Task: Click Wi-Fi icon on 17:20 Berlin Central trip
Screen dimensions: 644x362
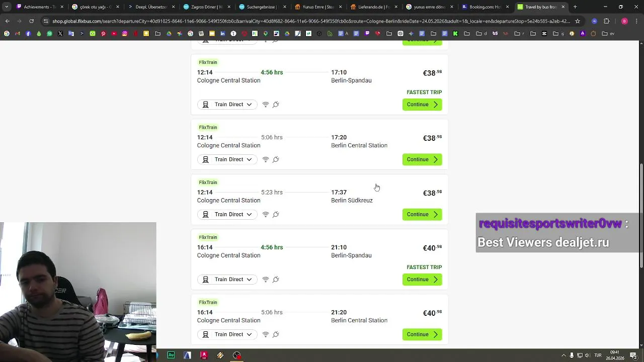Action: 266,159
